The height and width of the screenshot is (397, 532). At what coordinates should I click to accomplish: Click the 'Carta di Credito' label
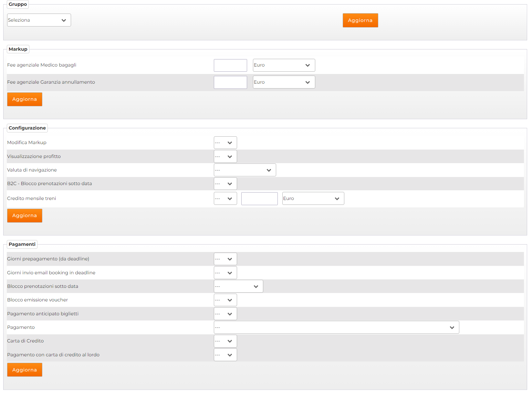click(x=26, y=341)
